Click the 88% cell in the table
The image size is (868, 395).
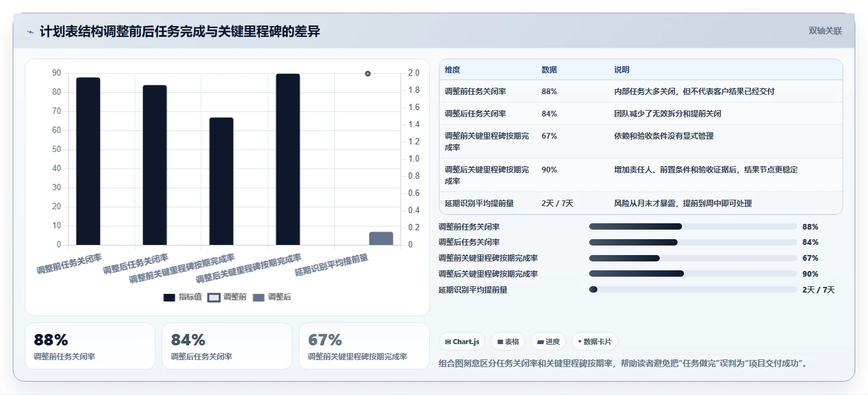549,92
